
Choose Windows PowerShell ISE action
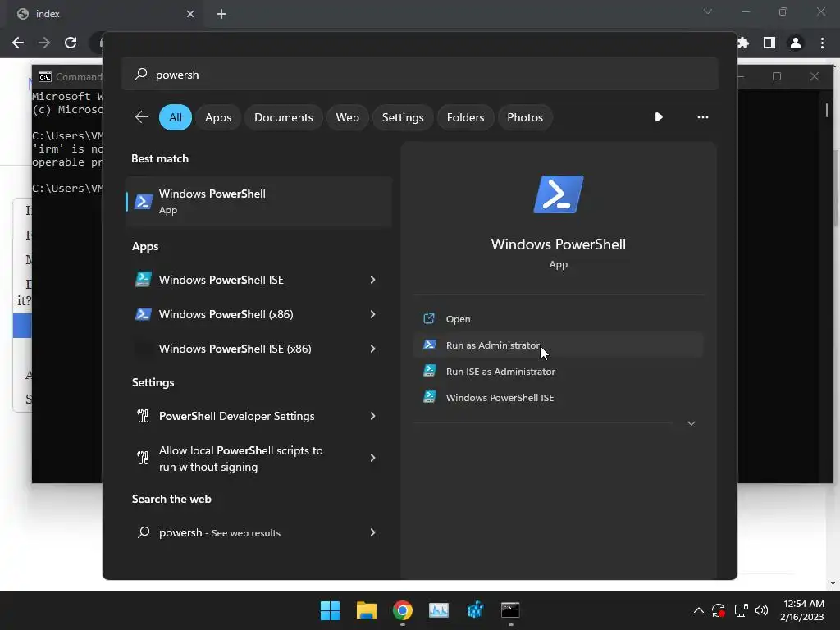pyautogui.click(x=558, y=398)
